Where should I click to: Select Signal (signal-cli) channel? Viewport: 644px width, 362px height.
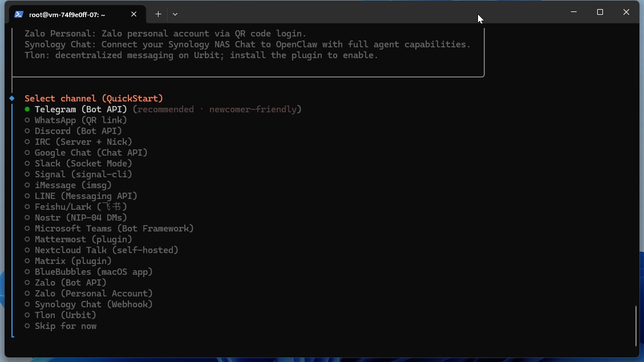pyautogui.click(x=79, y=174)
